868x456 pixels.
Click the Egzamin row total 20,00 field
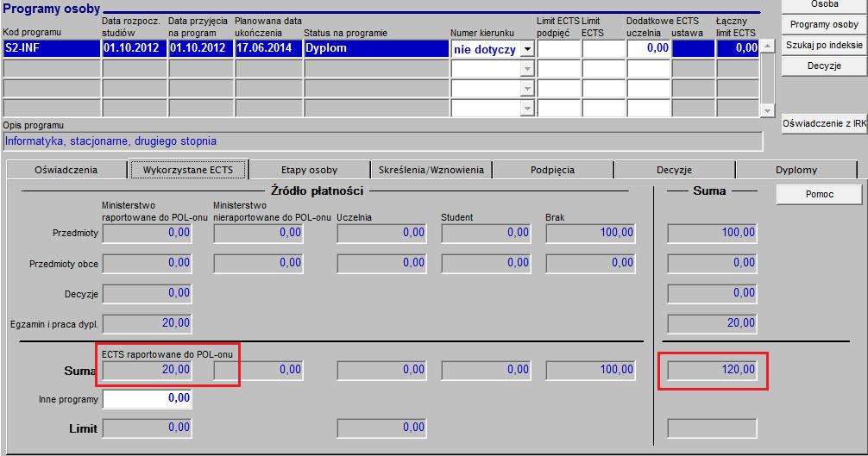(x=712, y=323)
